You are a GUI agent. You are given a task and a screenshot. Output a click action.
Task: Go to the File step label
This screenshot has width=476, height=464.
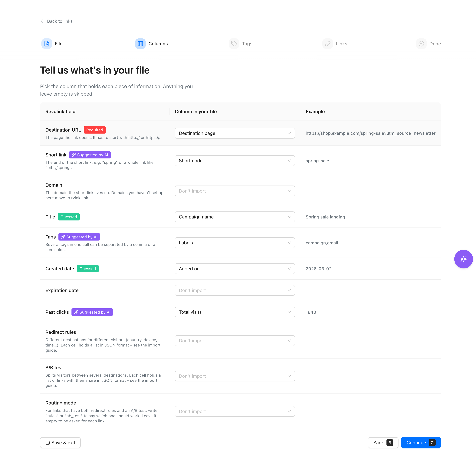click(58, 44)
